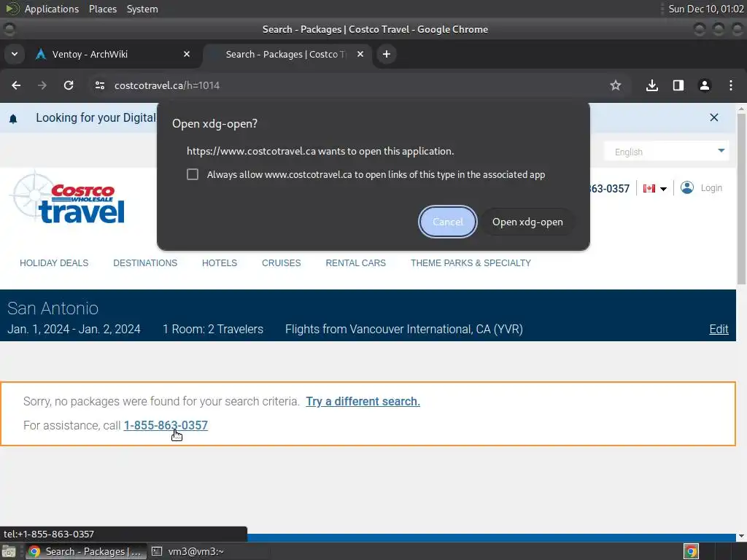The image size is (747, 560).
Task: Click the Login link
Action: coord(711,188)
